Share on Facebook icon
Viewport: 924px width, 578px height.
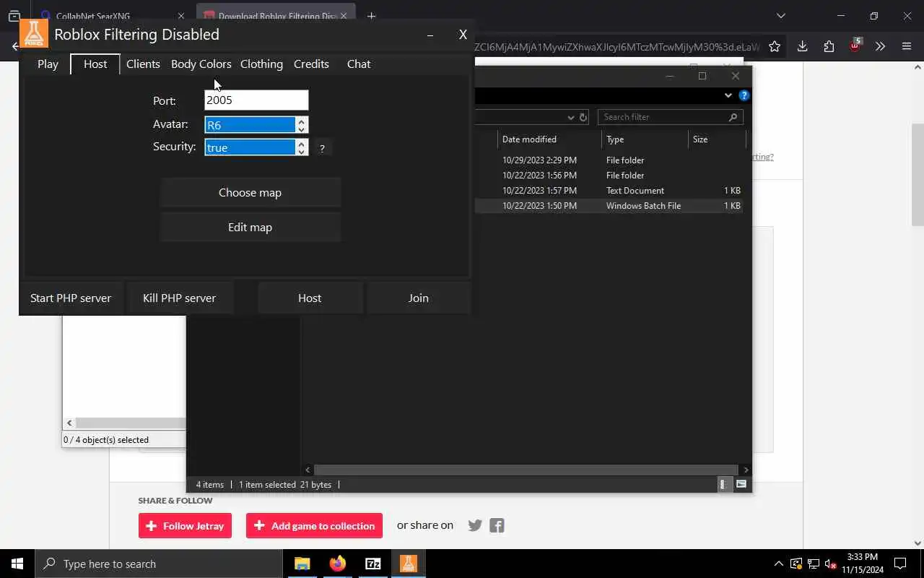(497, 525)
